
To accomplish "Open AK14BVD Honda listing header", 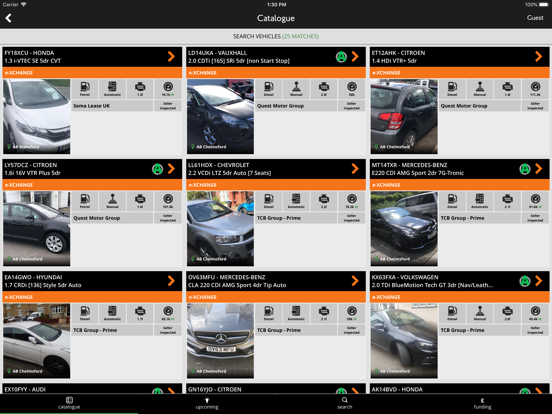I will tap(459, 389).
